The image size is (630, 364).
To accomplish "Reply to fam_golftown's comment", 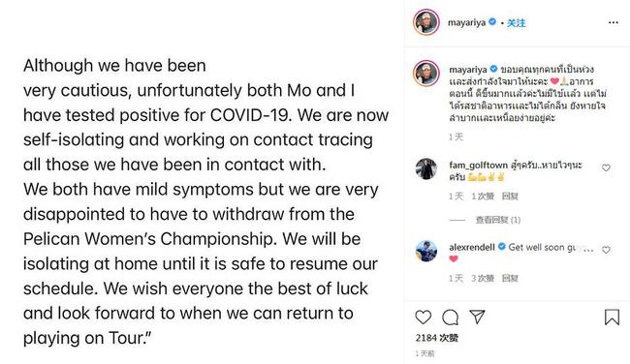I will 510,197.
